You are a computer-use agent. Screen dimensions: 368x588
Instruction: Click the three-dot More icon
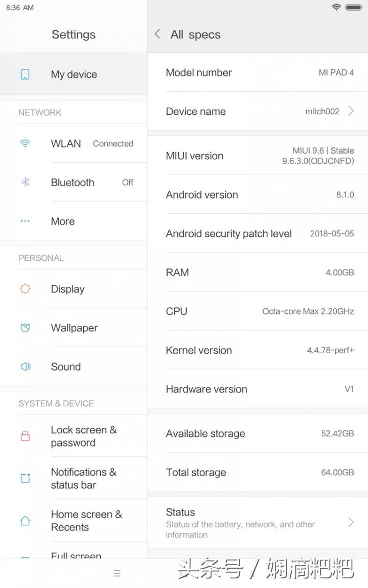[25, 221]
